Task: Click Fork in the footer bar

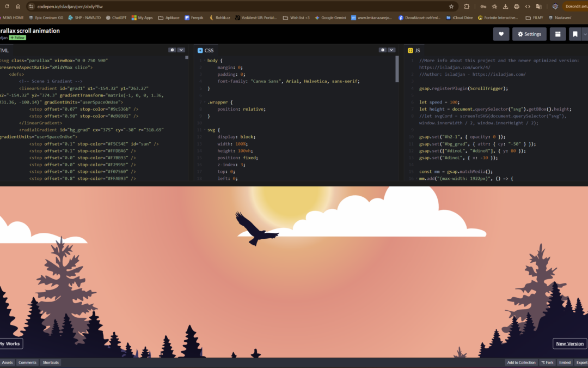Action: point(547,363)
